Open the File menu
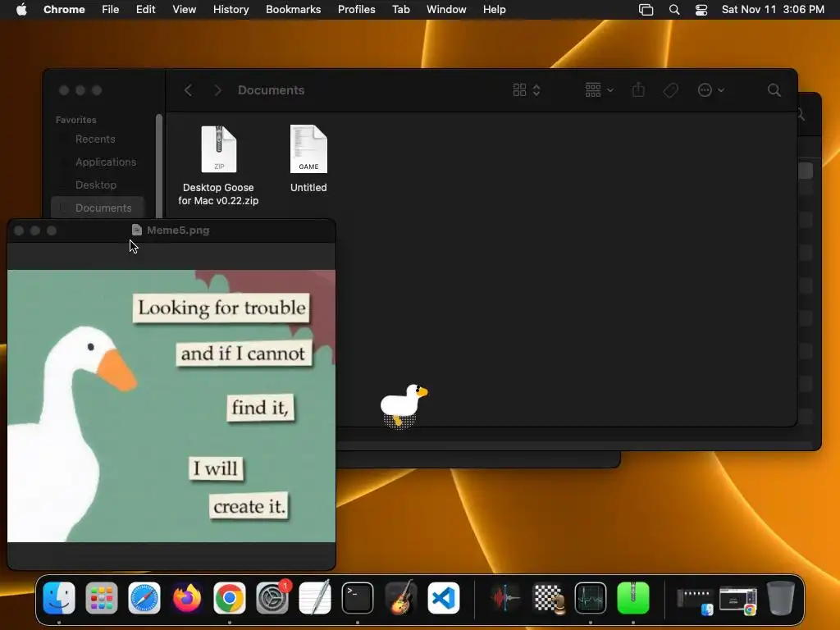The width and height of the screenshot is (840, 630). [x=111, y=9]
